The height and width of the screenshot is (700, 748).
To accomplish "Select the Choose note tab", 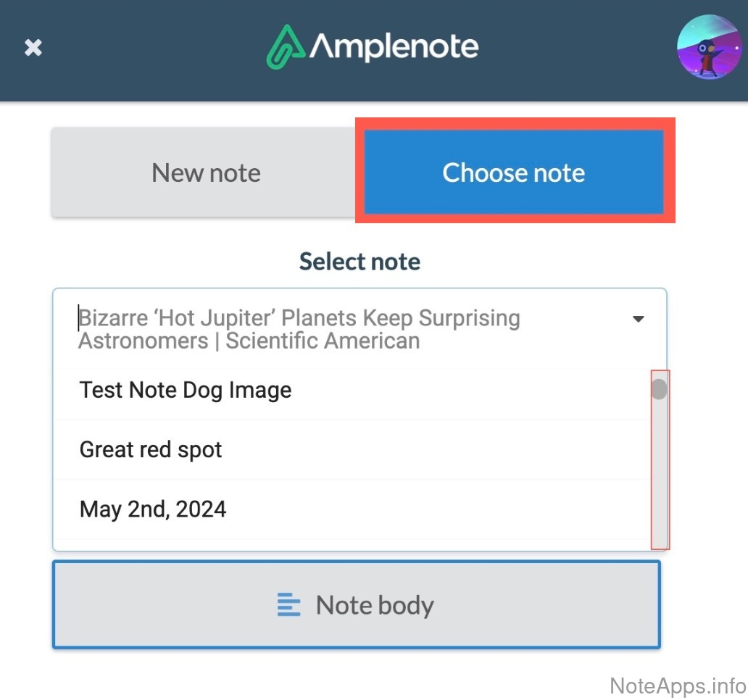I will tap(514, 173).
